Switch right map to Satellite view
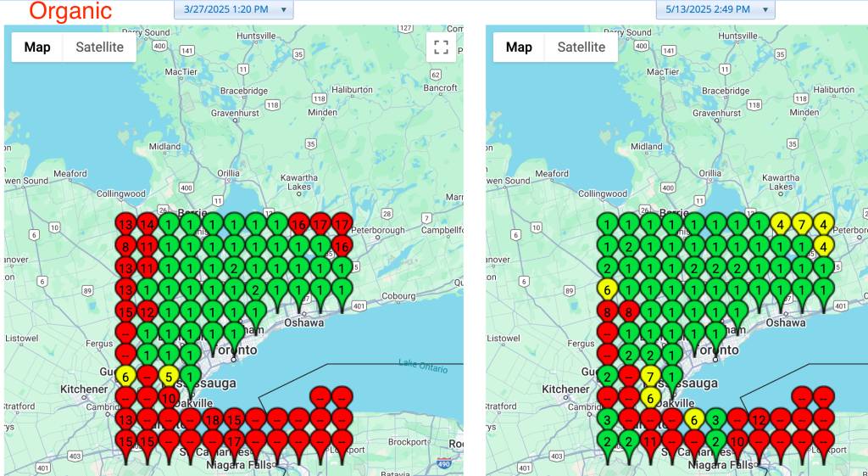Screen dimensions: 868x476 click(581, 48)
